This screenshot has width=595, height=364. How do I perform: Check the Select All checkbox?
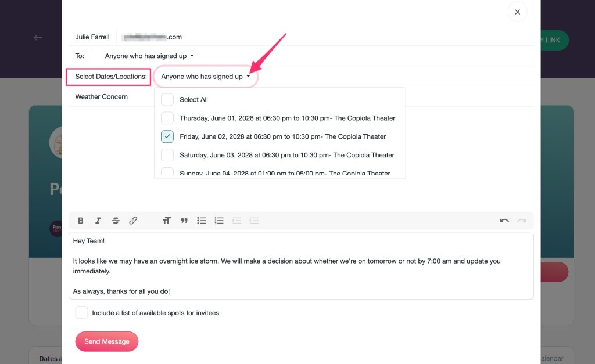click(x=167, y=100)
